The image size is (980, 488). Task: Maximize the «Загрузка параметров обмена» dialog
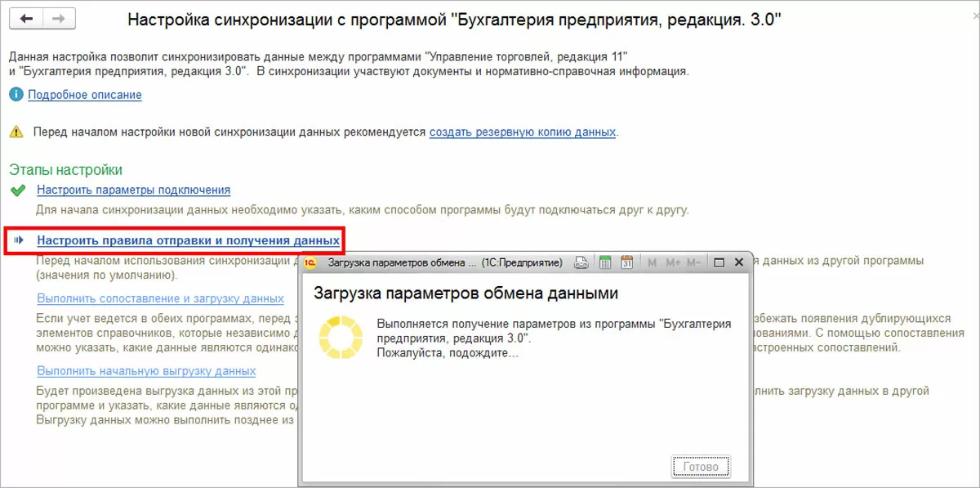pos(719,263)
